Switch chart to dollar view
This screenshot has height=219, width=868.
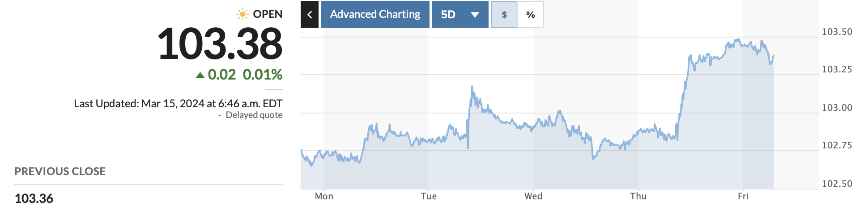pos(504,14)
